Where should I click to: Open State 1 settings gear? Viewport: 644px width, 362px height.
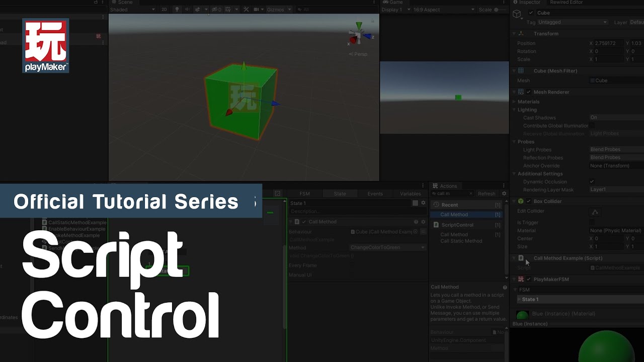click(x=423, y=203)
